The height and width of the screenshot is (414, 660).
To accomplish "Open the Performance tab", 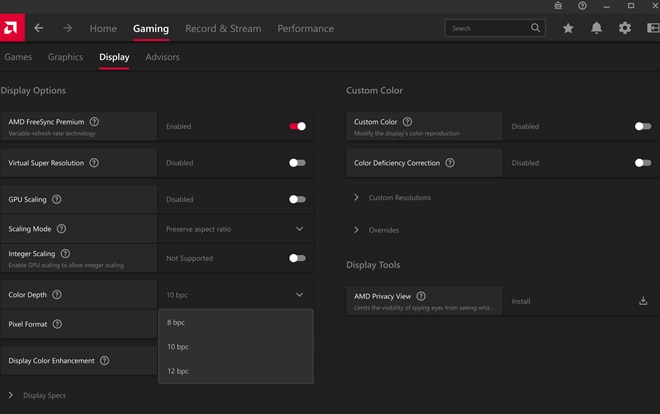I will coord(306,28).
